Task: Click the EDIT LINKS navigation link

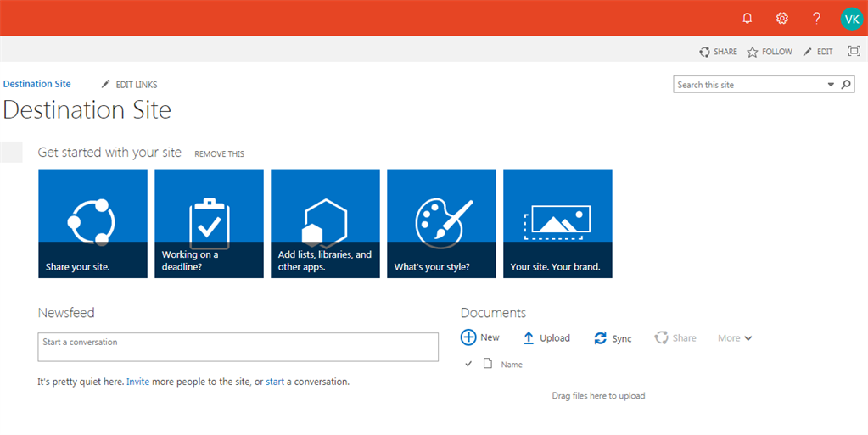Action: coord(130,85)
